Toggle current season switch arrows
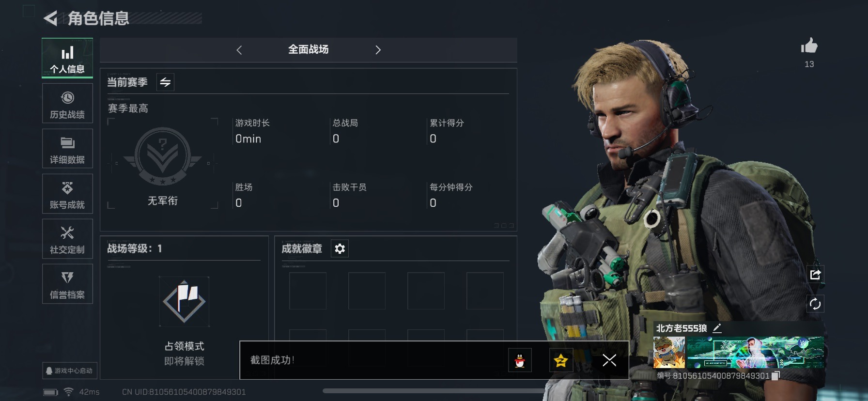 (x=165, y=82)
